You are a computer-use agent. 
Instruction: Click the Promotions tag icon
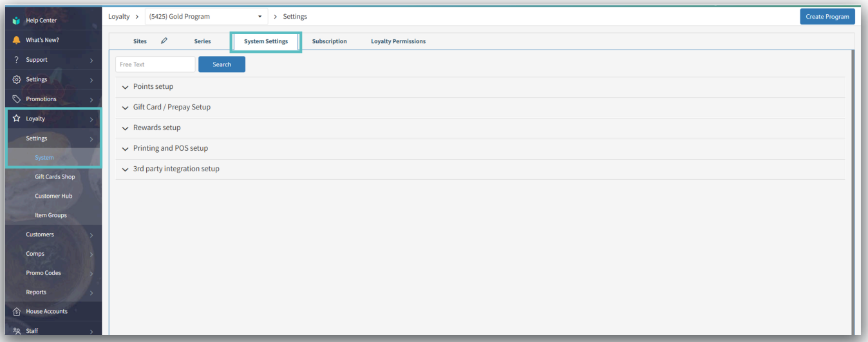pyautogui.click(x=17, y=99)
